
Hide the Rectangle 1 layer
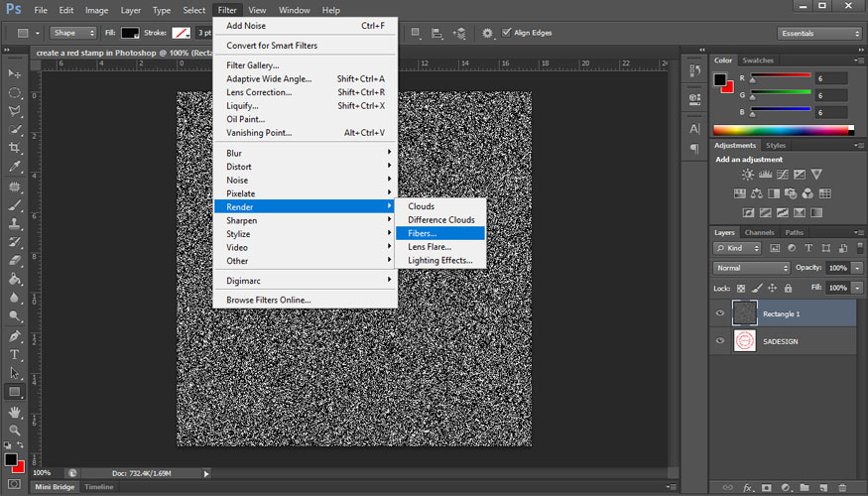tap(721, 313)
